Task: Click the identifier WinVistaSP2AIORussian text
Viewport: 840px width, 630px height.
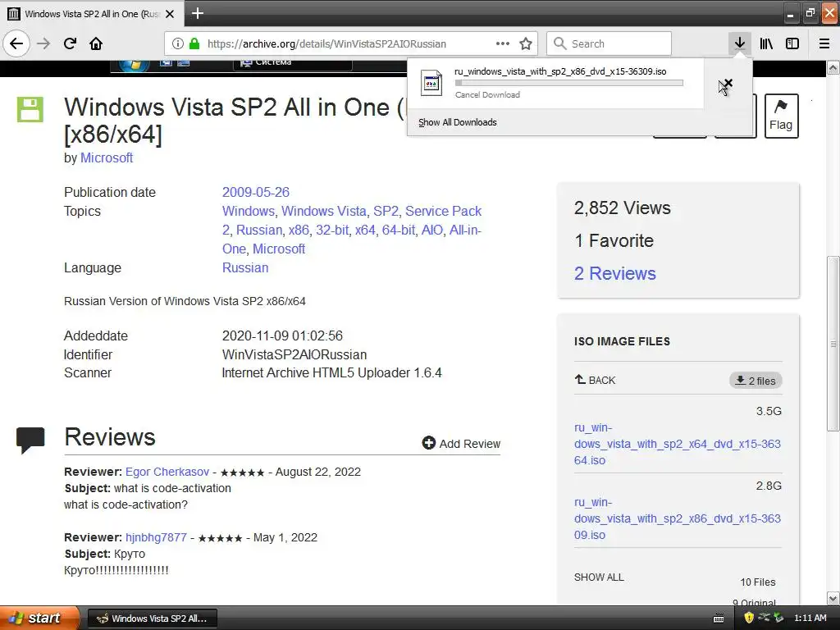Action: (x=294, y=354)
